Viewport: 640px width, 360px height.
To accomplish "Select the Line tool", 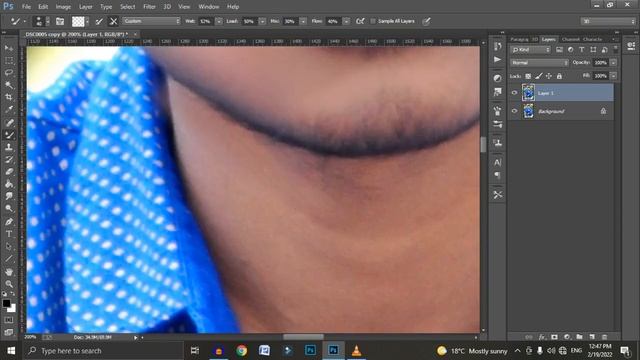I will coord(9,259).
